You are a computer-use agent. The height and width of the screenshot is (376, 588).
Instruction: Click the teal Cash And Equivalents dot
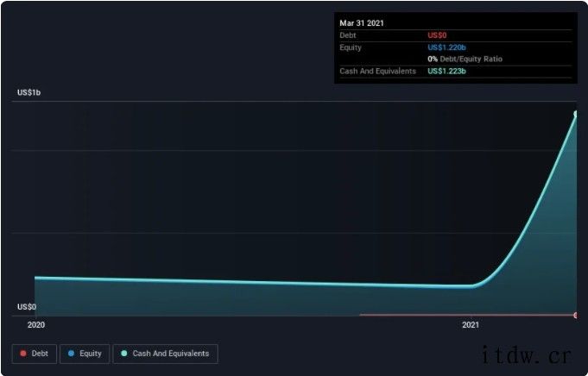click(124, 354)
